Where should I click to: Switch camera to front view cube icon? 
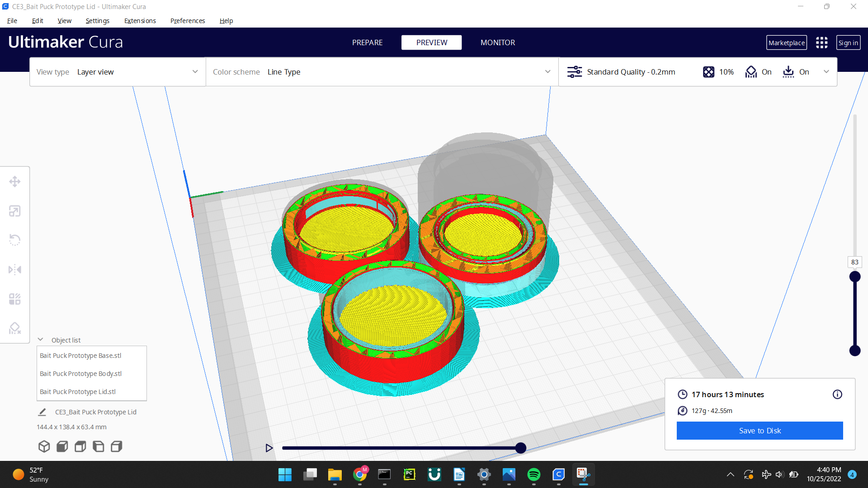(62, 446)
